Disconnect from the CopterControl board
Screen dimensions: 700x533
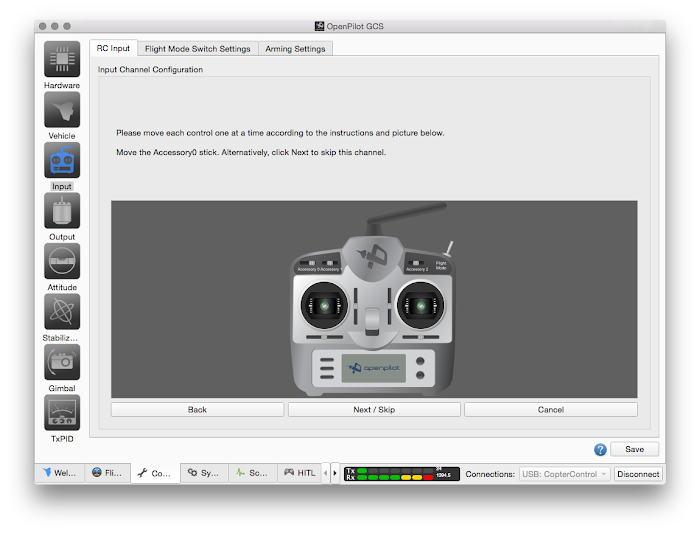(x=638, y=474)
